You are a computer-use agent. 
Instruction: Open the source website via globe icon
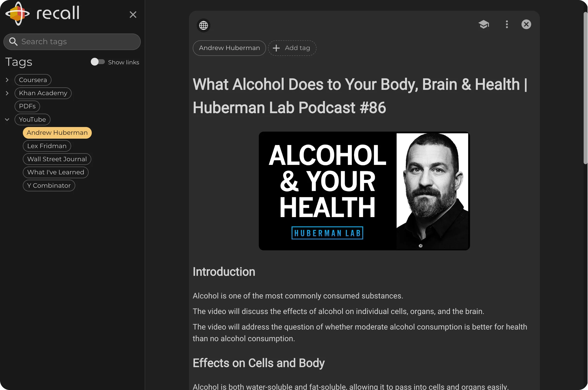point(203,25)
